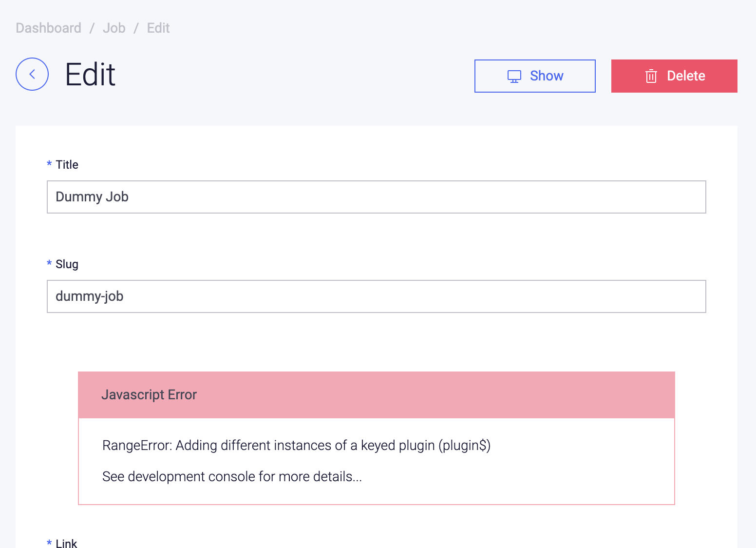Click the trash icon inside Delete button
Image resolution: width=756 pixels, height=548 pixels.
[651, 76]
